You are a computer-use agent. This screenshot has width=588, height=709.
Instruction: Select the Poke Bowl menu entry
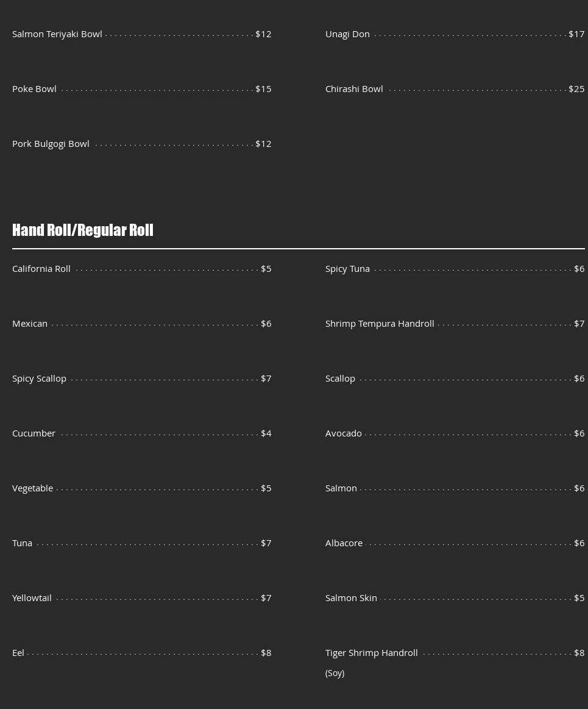pyautogui.click(x=34, y=89)
